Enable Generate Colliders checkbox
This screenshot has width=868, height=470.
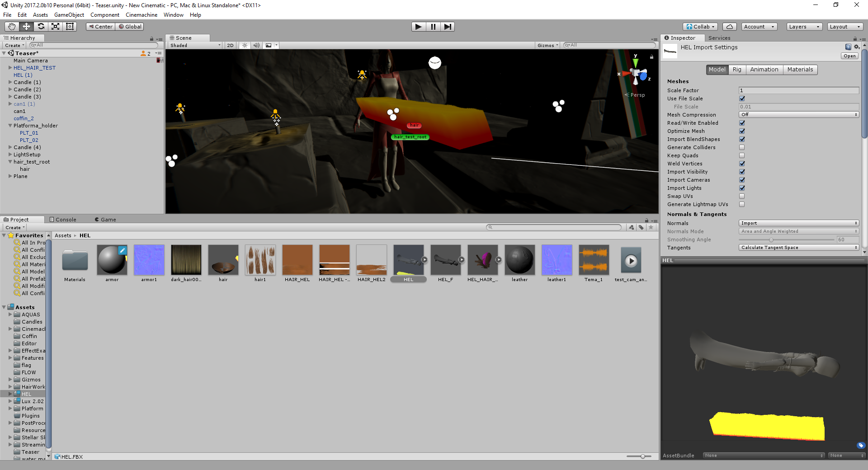[742, 147]
